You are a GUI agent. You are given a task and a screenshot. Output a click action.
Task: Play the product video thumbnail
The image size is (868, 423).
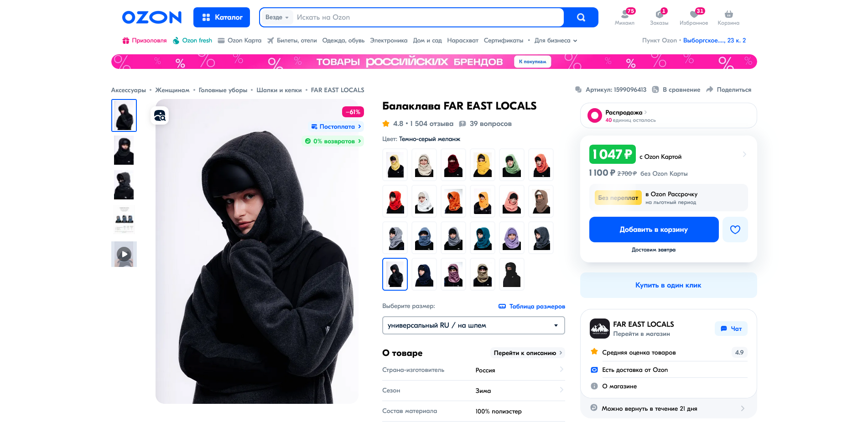pyautogui.click(x=124, y=254)
